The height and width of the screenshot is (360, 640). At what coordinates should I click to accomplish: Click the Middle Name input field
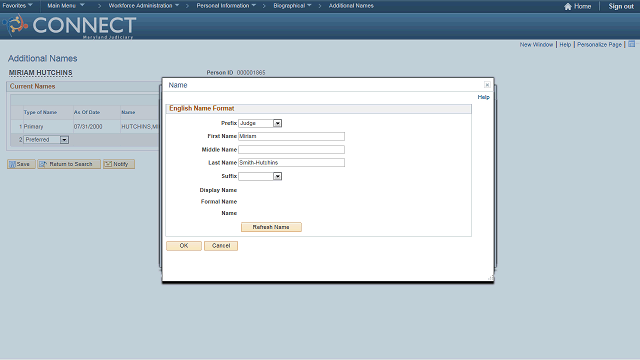coord(291,149)
